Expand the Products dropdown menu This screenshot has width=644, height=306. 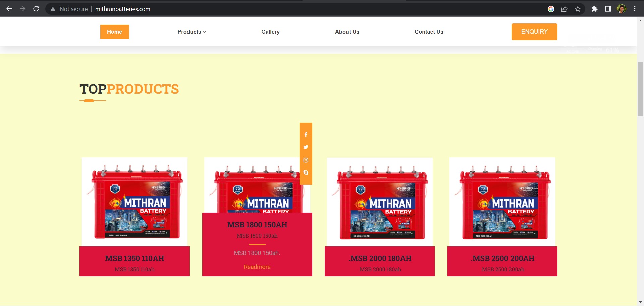pos(192,32)
